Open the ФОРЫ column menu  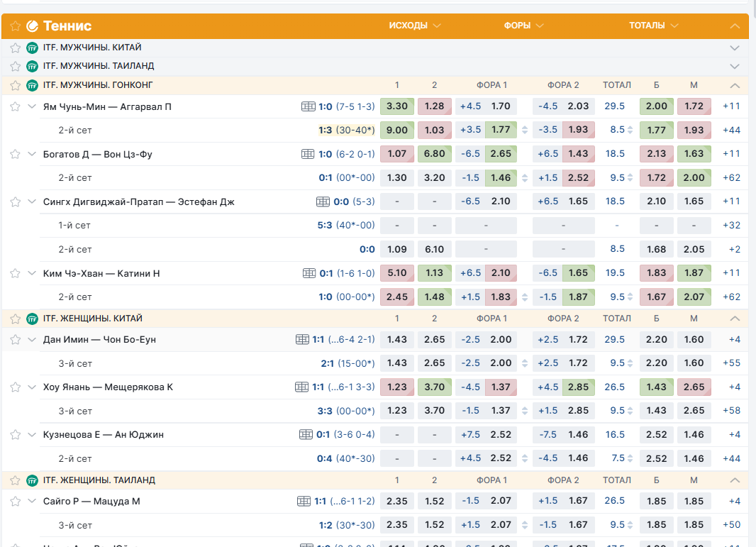523,26
